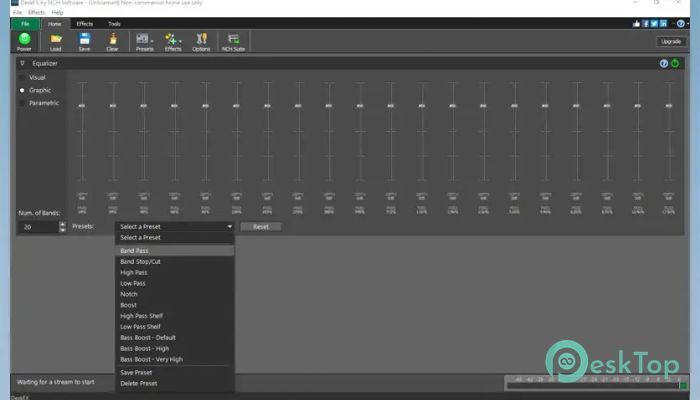Open the Equalizer panel help icon
The height and width of the screenshot is (400, 700).
coord(664,63)
